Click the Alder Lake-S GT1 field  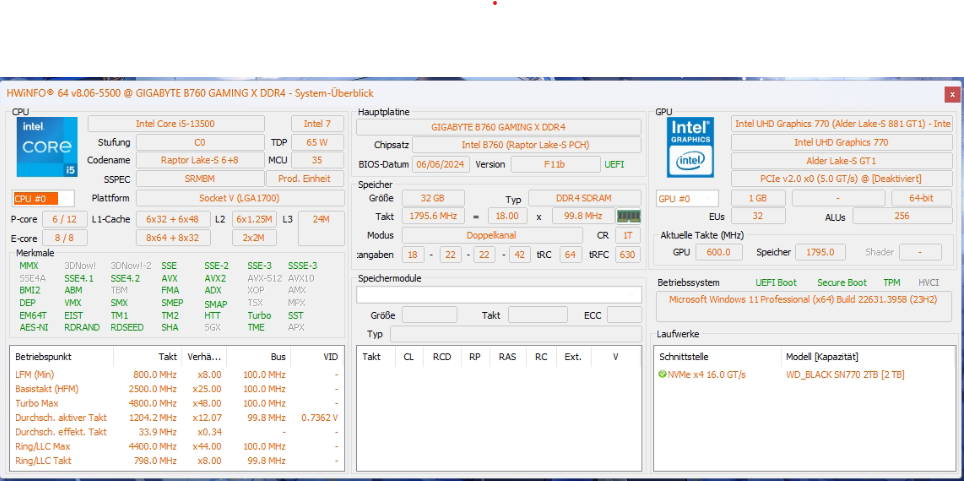pyautogui.click(x=842, y=161)
